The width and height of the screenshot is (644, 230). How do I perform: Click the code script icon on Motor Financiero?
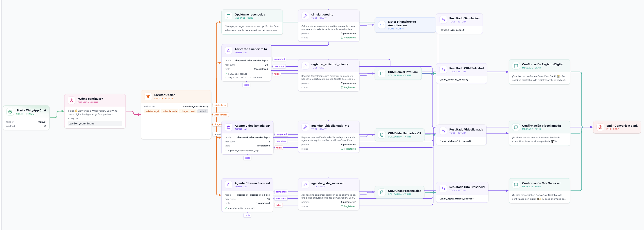pos(382,25)
